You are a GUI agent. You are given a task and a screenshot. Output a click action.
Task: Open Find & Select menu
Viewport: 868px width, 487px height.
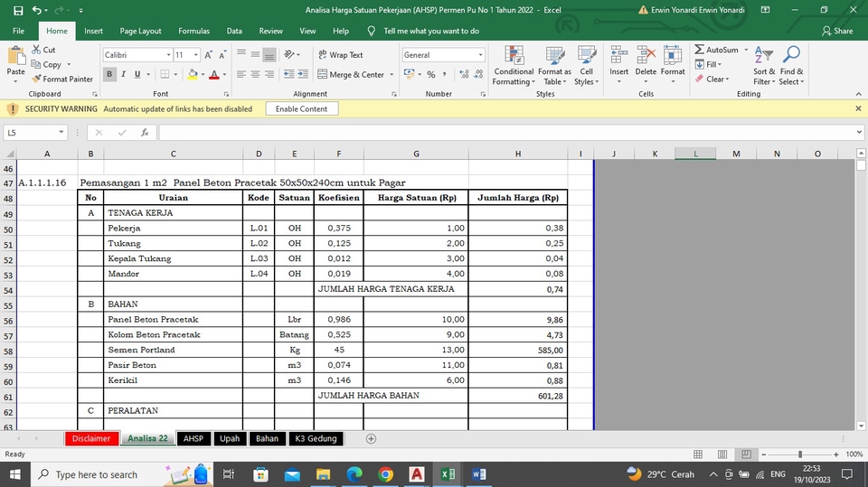[792, 66]
